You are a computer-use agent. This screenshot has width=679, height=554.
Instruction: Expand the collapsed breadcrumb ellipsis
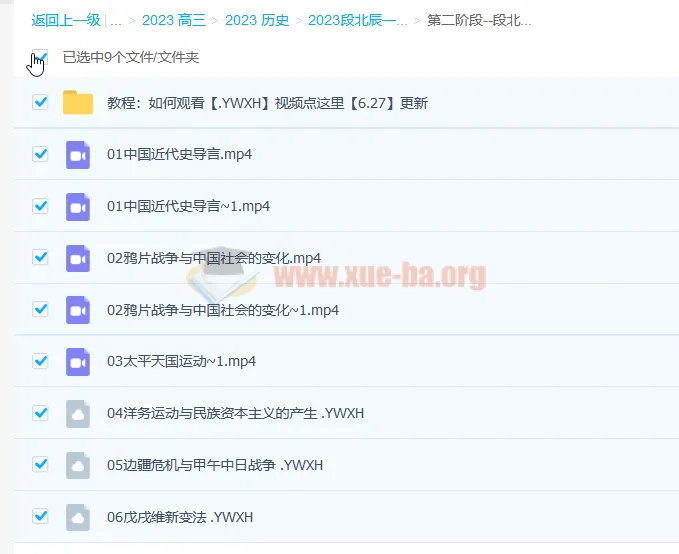pos(116,20)
